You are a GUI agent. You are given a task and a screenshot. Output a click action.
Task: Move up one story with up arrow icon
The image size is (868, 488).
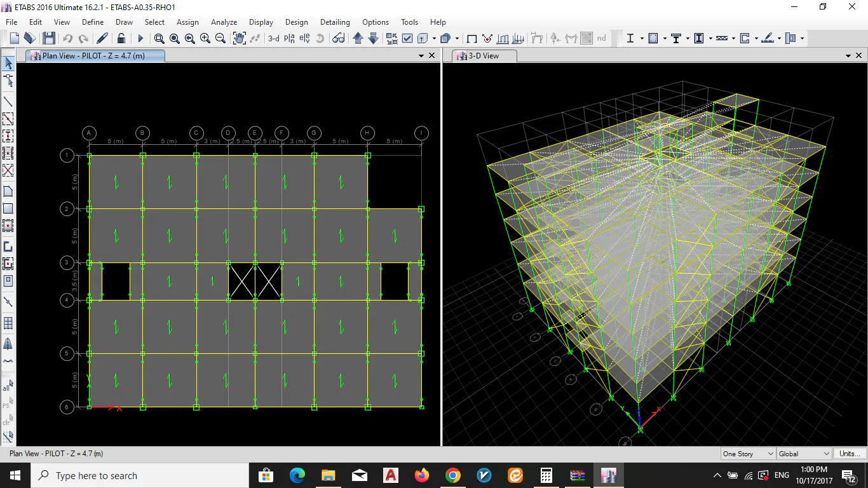click(358, 39)
